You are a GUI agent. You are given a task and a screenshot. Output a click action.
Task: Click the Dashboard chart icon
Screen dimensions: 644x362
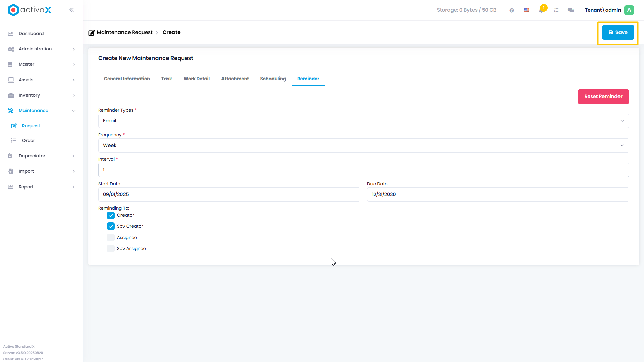pos(10,34)
